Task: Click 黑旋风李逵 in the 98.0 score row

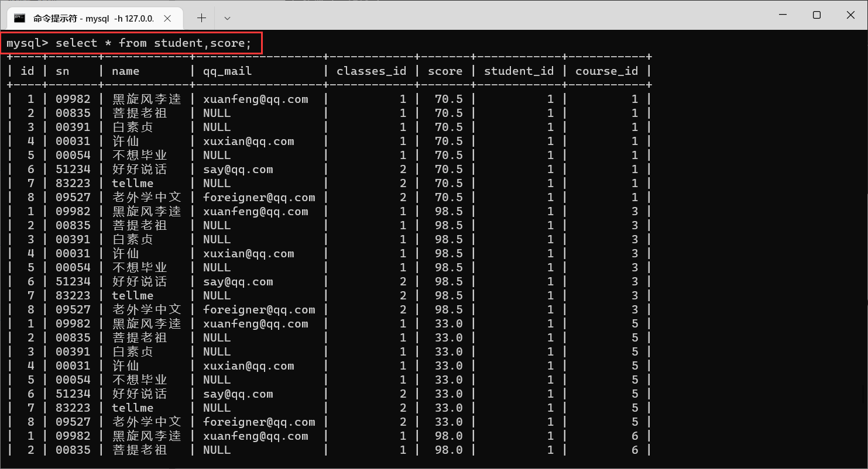Action: pos(147,436)
